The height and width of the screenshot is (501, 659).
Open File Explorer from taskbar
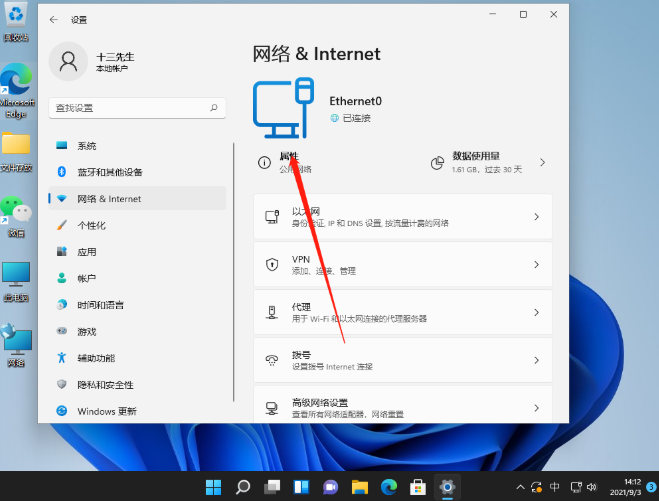coord(360,487)
